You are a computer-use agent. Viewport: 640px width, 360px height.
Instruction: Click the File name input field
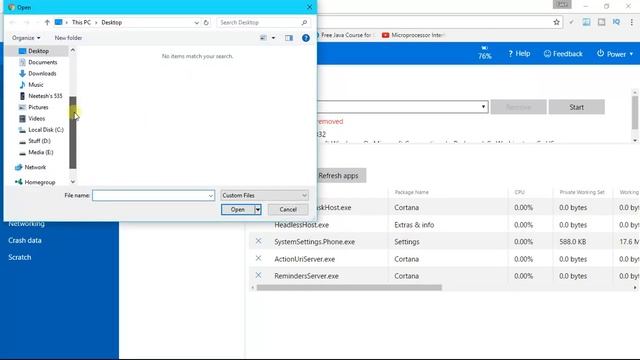pos(150,196)
